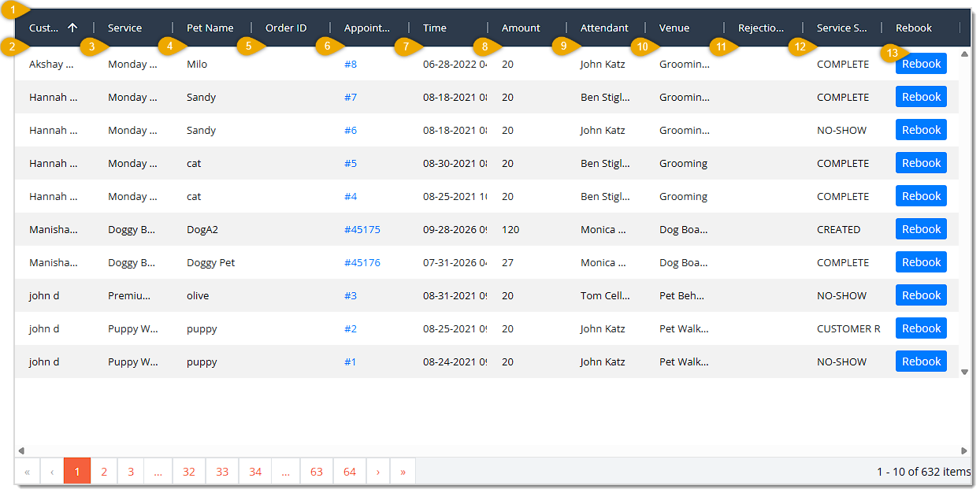Open appointment link #2
Image resolution: width=980 pixels, height=493 pixels.
tap(351, 328)
